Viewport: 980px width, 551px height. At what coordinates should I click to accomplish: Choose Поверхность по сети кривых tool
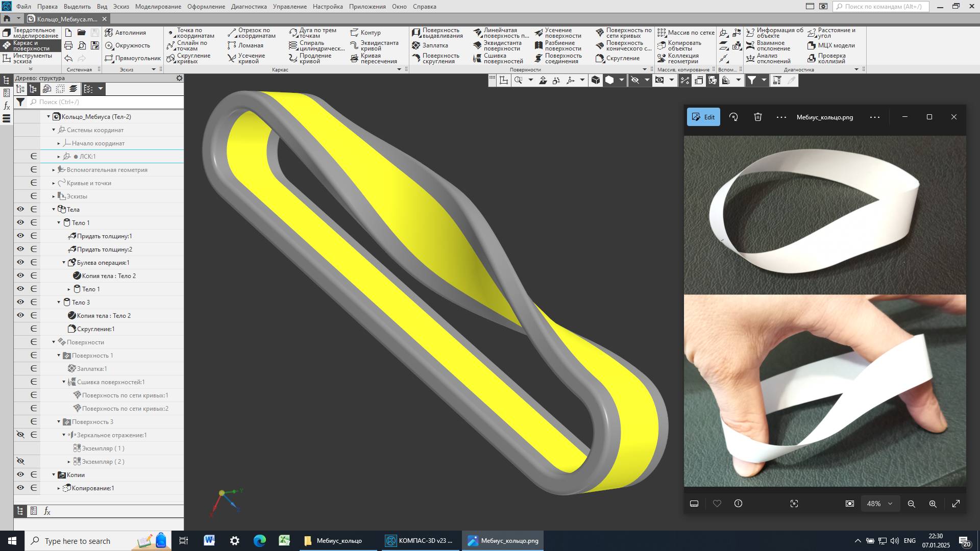point(624,33)
